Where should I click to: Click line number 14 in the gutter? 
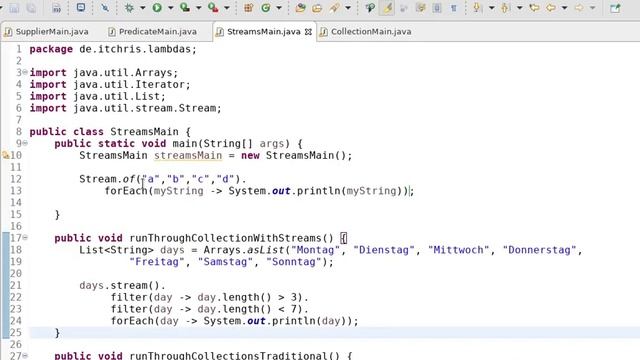tap(16, 202)
